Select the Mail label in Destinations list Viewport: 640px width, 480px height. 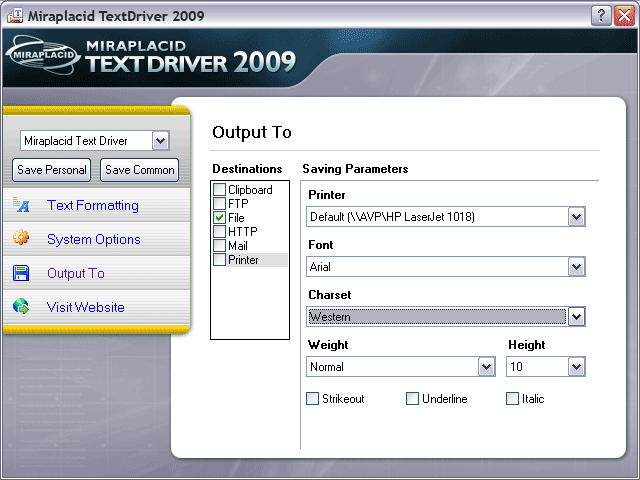[x=238, y=246]
